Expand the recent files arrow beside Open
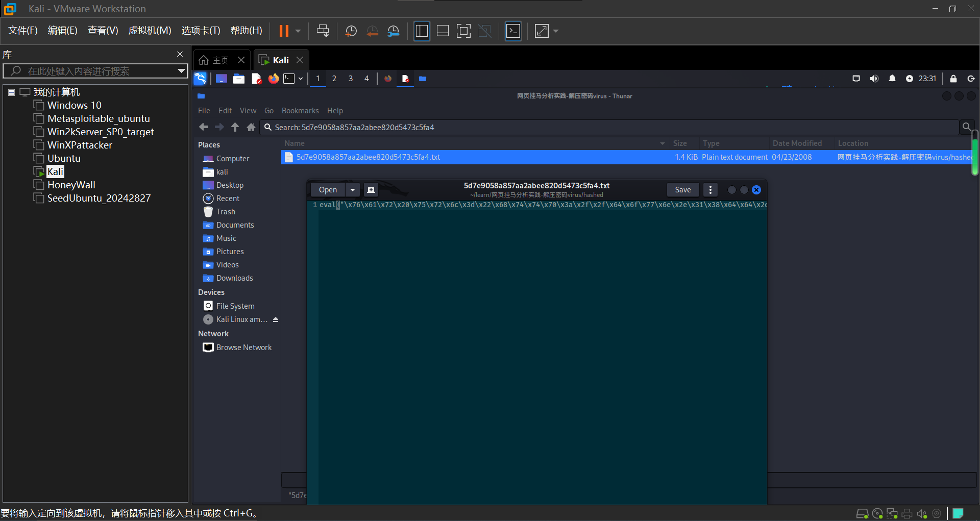Viewport: 980px width, 521px height. pos(353,190)
